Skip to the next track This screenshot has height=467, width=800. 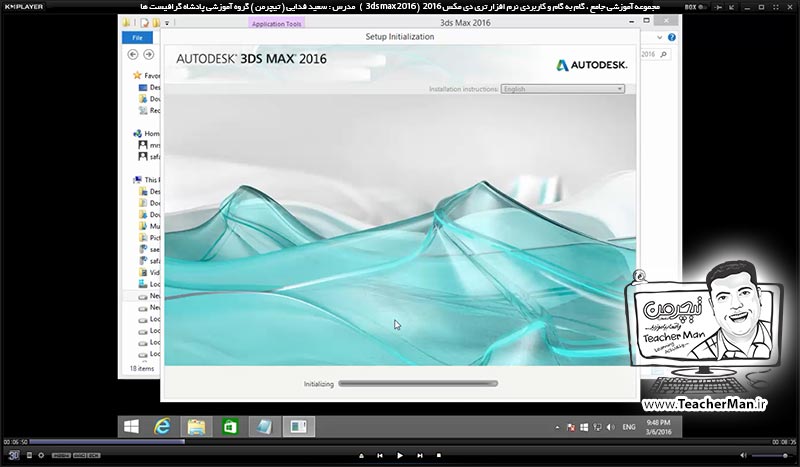(x=419, y=455)
